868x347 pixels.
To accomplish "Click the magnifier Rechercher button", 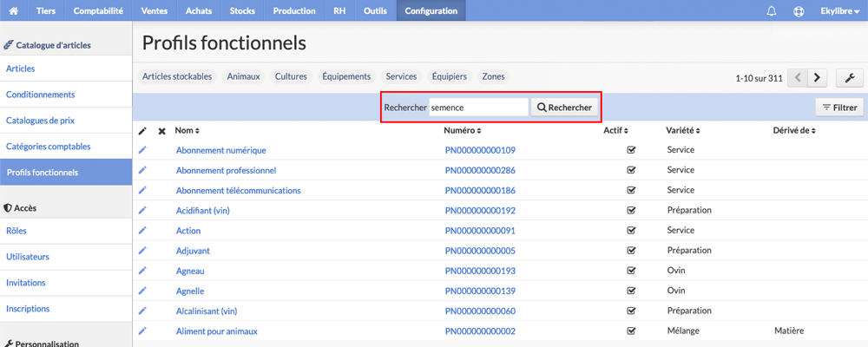I will coord(565,108).
